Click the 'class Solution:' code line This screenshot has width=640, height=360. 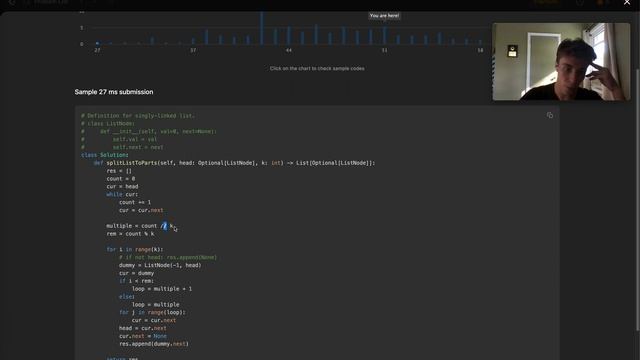tap(105, 155)
